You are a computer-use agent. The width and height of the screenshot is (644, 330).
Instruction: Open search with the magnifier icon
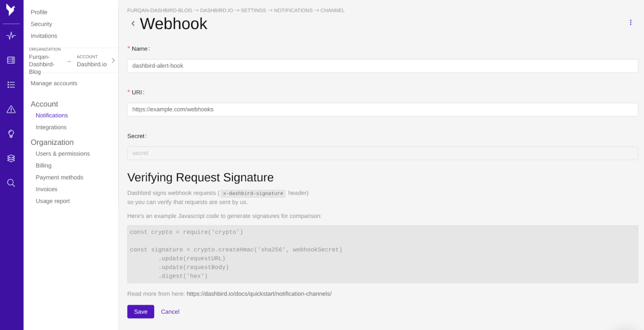click(x=11, y=183)
